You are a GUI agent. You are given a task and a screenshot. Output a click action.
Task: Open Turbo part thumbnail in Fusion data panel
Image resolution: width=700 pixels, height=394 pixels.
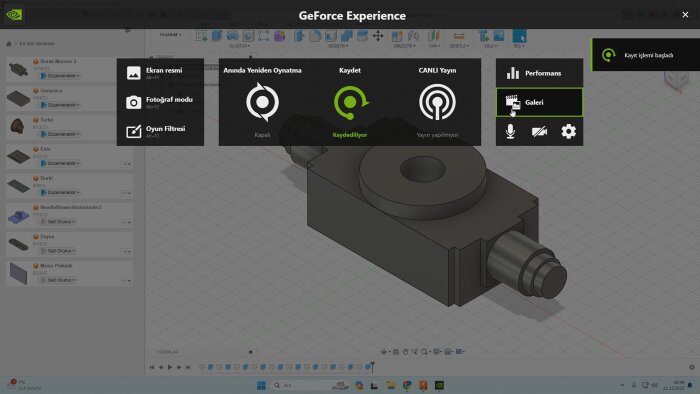(x=18, y=126)
